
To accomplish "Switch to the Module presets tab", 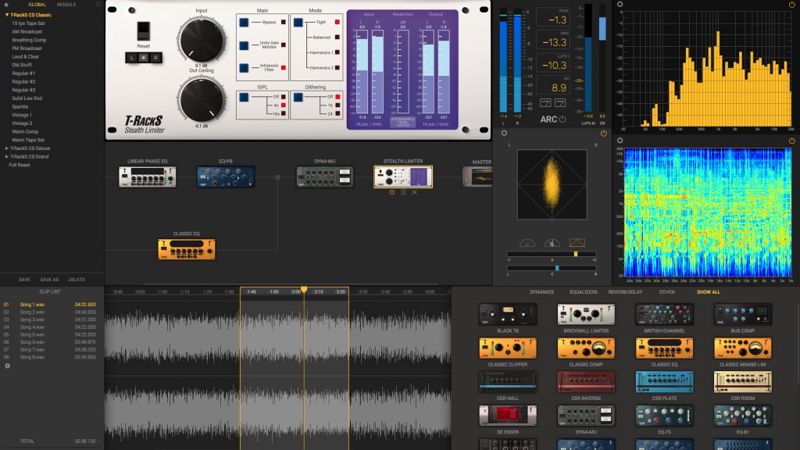I will tap(66, 4).
